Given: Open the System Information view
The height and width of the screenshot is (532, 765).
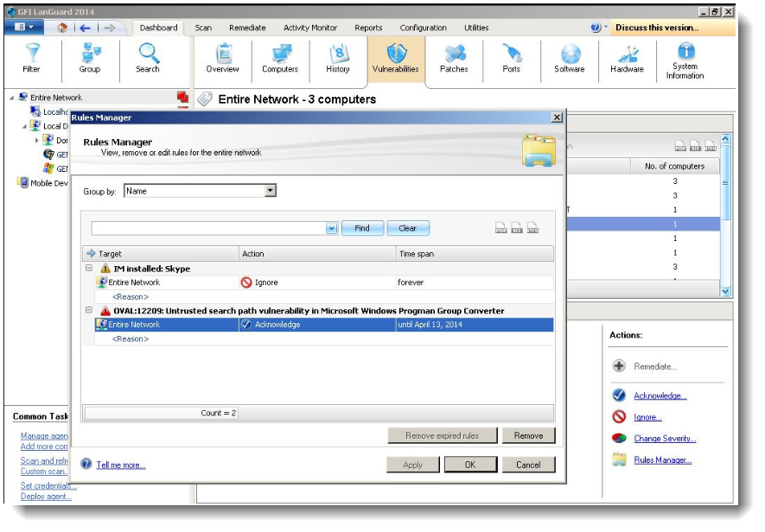Looking at the screenshot, I should point(685,60).
